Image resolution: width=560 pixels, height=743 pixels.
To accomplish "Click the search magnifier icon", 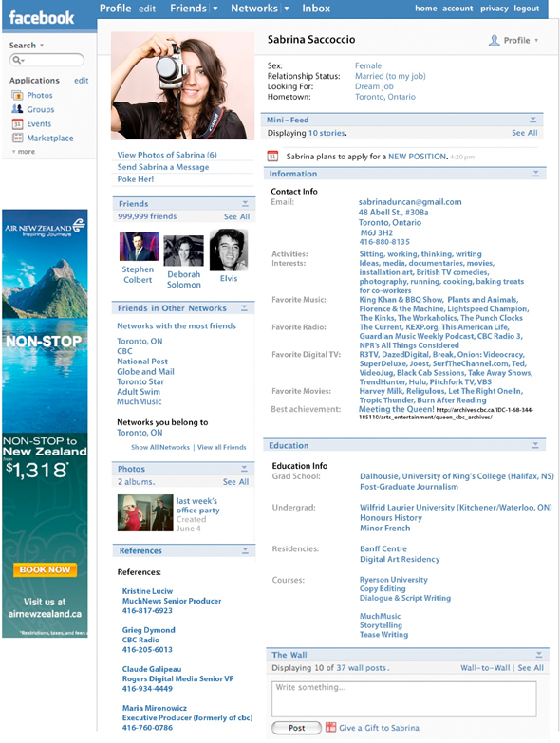I will coord(18,60).
